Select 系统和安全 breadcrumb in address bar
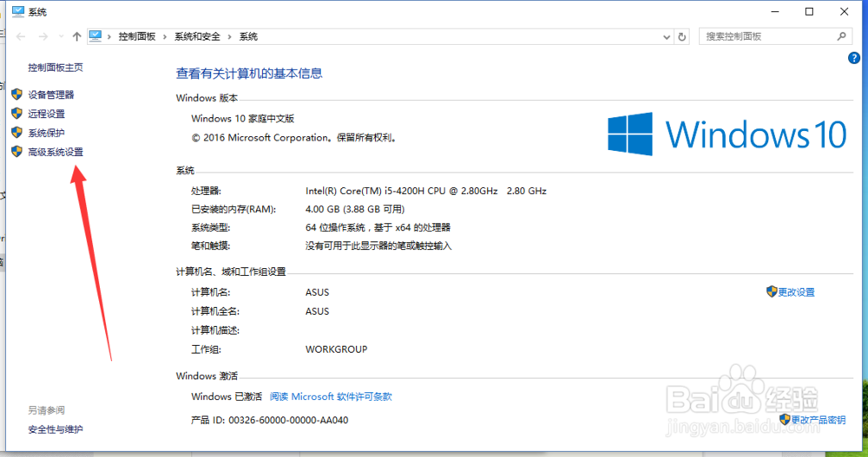 click(197, 36)
